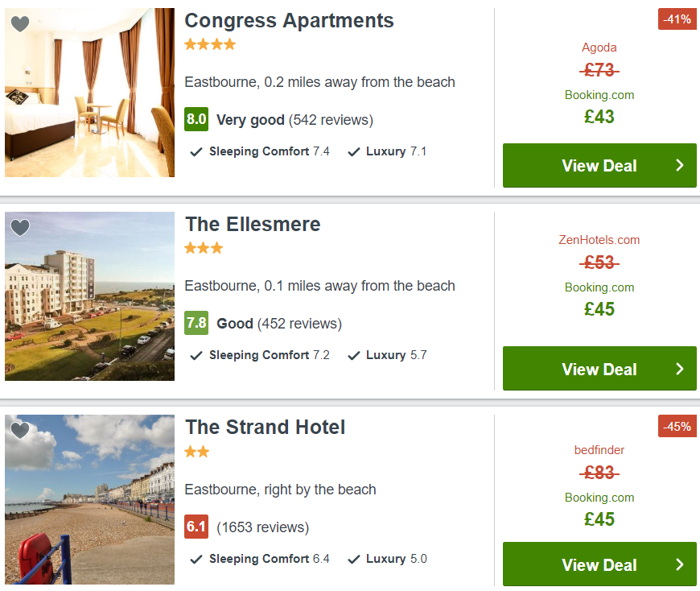This screenshot has width=700, height=591.
Task: Open Congress Apartments room photo
Action: tap(90, 93)
